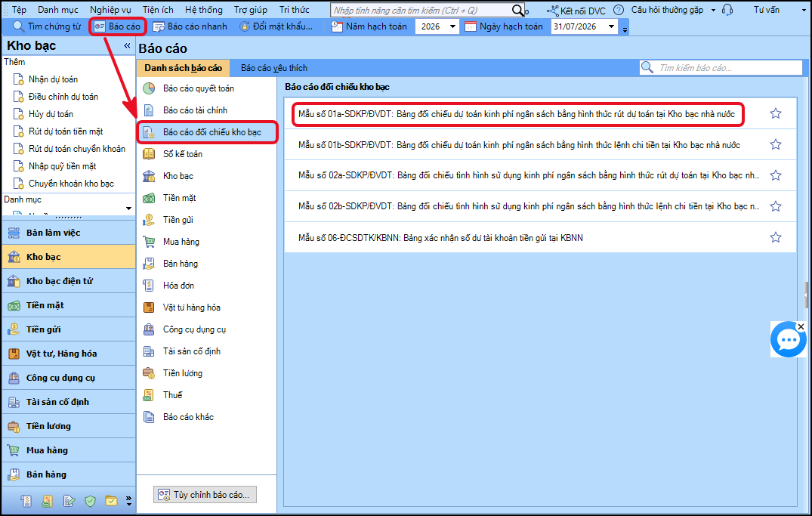
Task: Open Vật tư, Hàng hóa module
Action: 68,354
